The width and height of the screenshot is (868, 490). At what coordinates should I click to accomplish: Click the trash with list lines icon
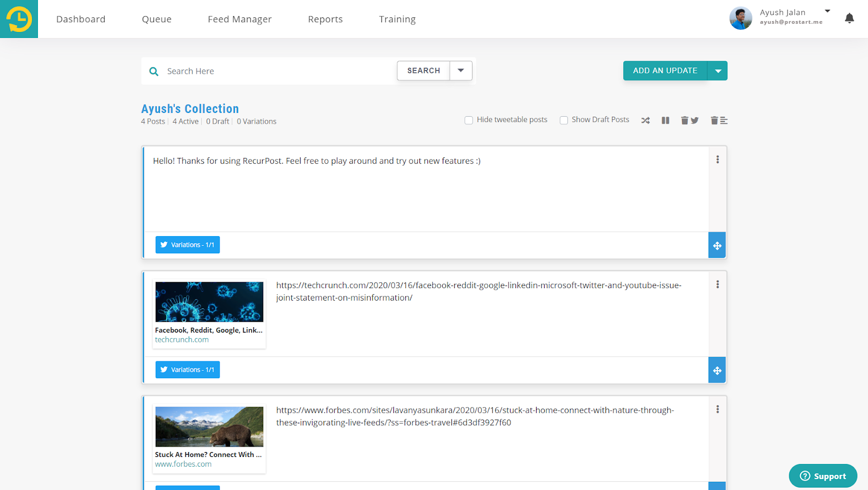tap(719, 120)
